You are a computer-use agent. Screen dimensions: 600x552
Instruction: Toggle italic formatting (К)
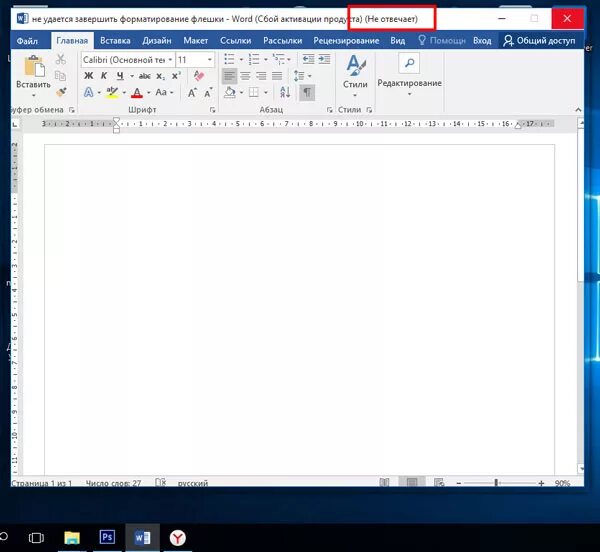pos(104,76)
